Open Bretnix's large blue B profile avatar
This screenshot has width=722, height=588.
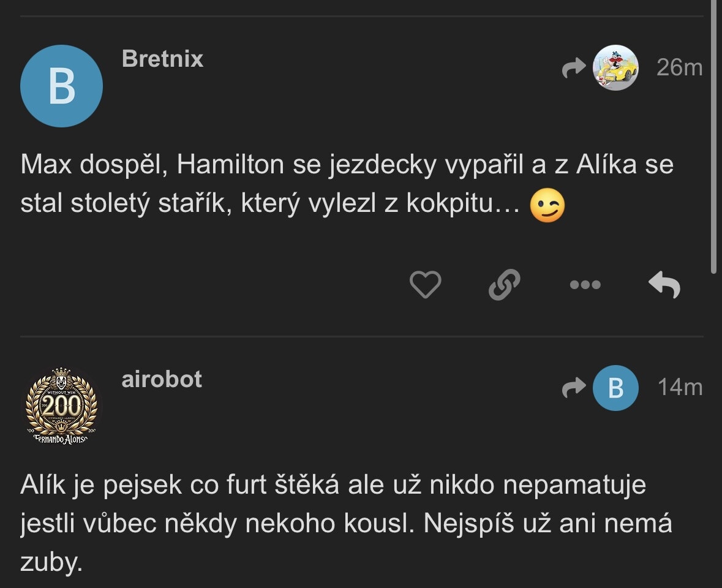click(61, 86)
